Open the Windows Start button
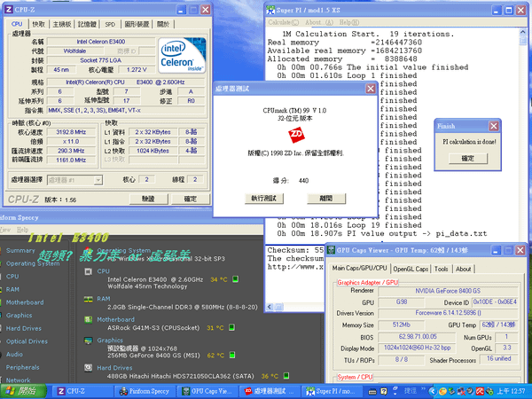Screen dimensions: 532x399 coord(23,391)
